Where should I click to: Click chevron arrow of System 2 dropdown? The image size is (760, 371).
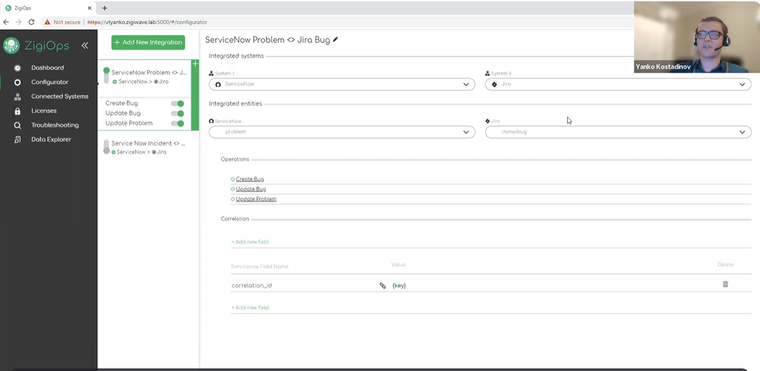pyautogui.click(x=742, y=84)
